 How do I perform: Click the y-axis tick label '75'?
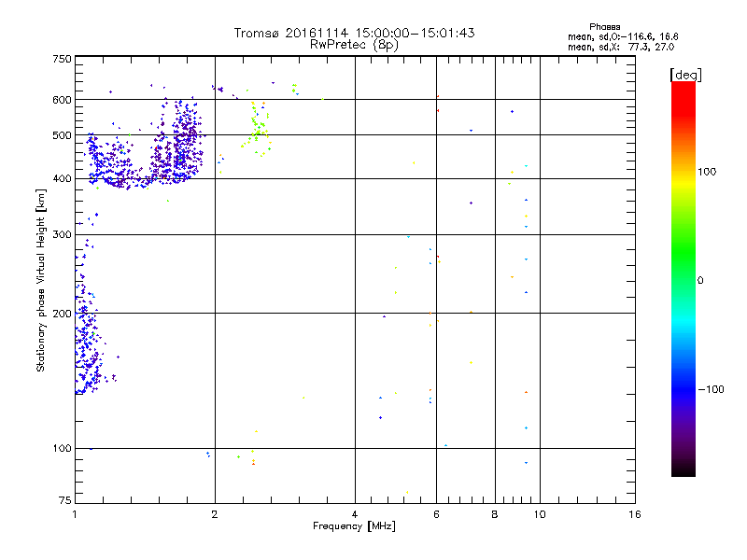65,500
